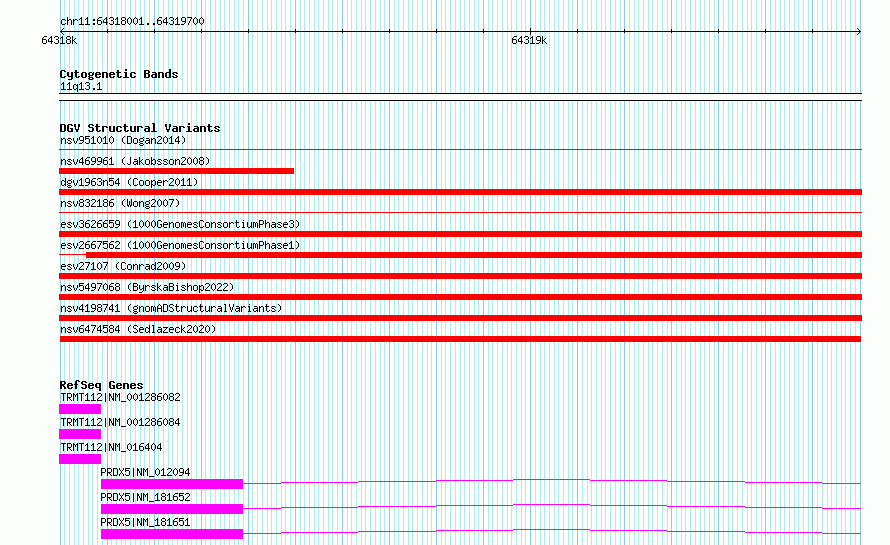
Task: Select nsv832186 (Wong2007) label
Action: coord(120,203)
